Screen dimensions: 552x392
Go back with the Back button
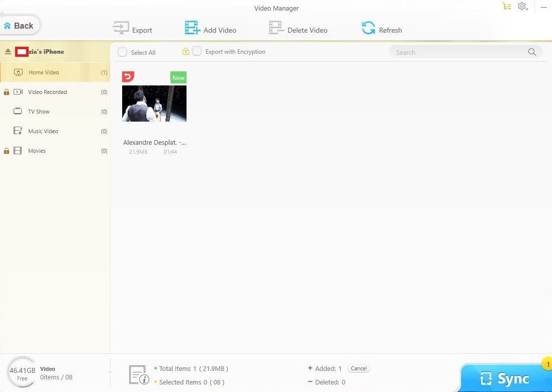pos(20,25)
